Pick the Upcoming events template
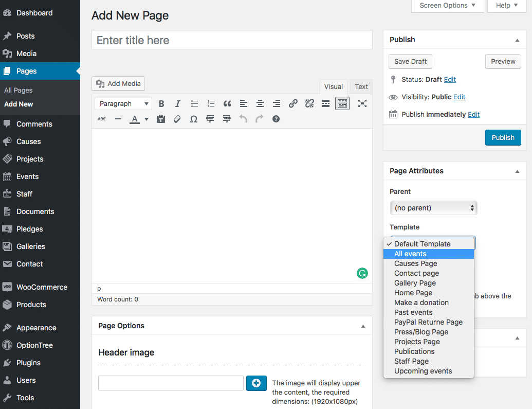Screen dimensions: 532x409 [x=429, y=371]
